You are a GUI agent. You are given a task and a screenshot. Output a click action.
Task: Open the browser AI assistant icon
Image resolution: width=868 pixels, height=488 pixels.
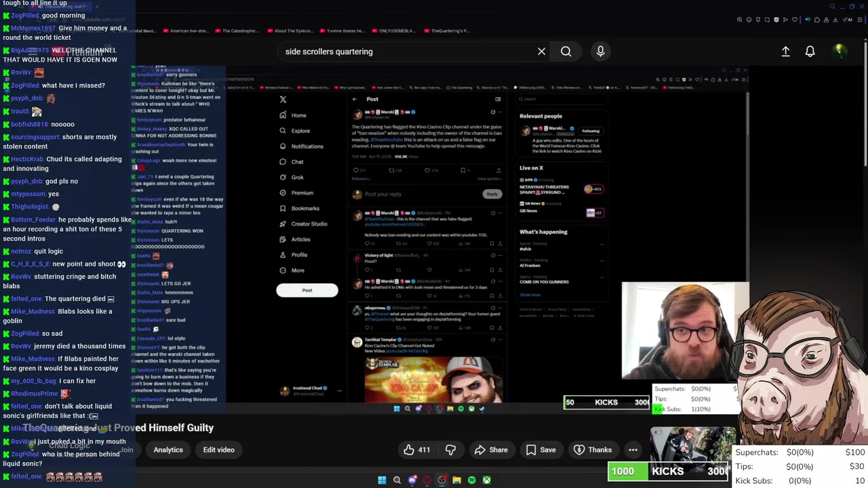click(848, 20)
